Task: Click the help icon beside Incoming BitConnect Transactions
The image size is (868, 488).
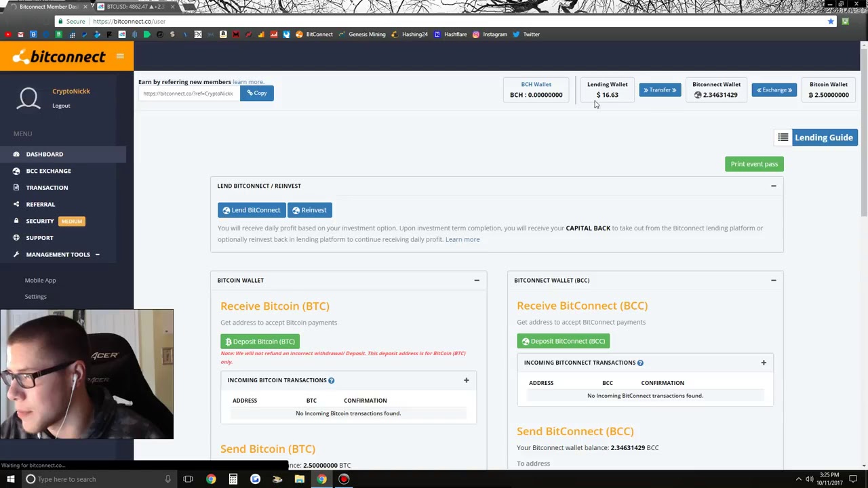Action: click(x=640, y=363)
